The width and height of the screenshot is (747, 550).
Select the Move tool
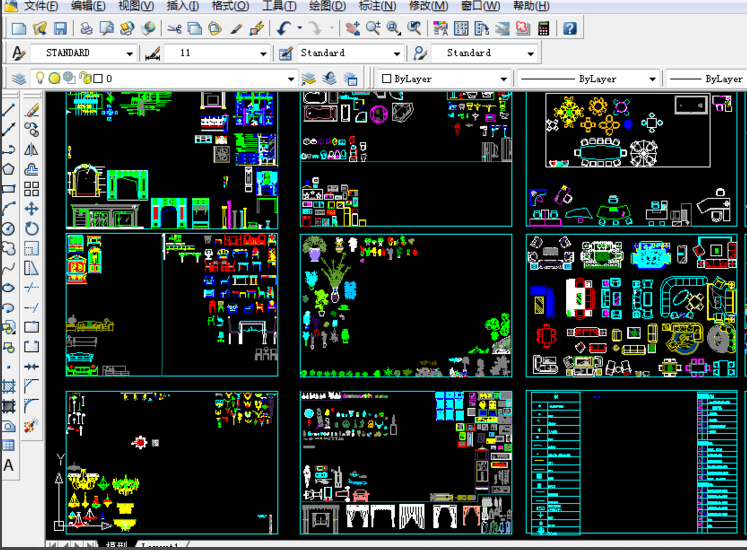pyautogui.click(x=32, y=208)
